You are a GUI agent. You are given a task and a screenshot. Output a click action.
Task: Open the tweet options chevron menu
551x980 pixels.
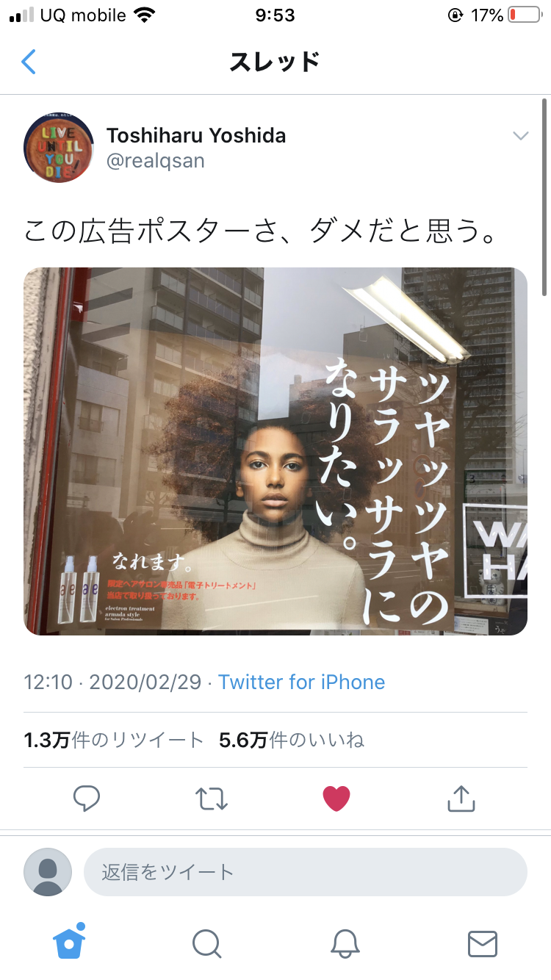[x=520, y=136]
